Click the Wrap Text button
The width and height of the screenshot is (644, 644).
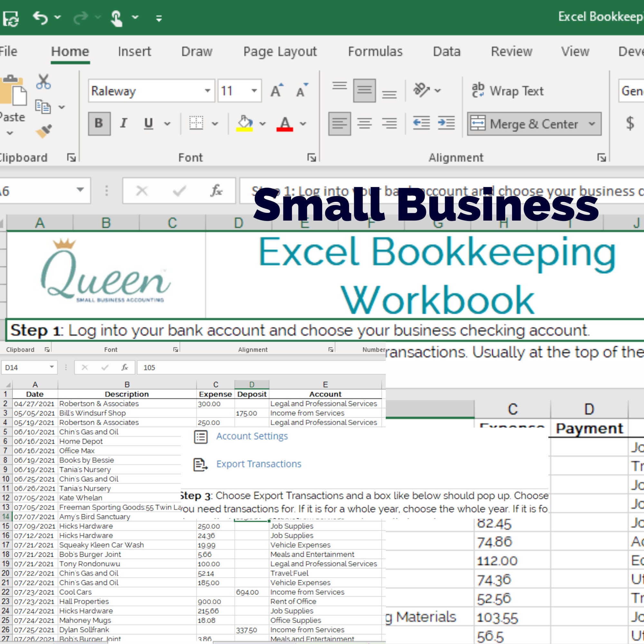coord(508,91)
